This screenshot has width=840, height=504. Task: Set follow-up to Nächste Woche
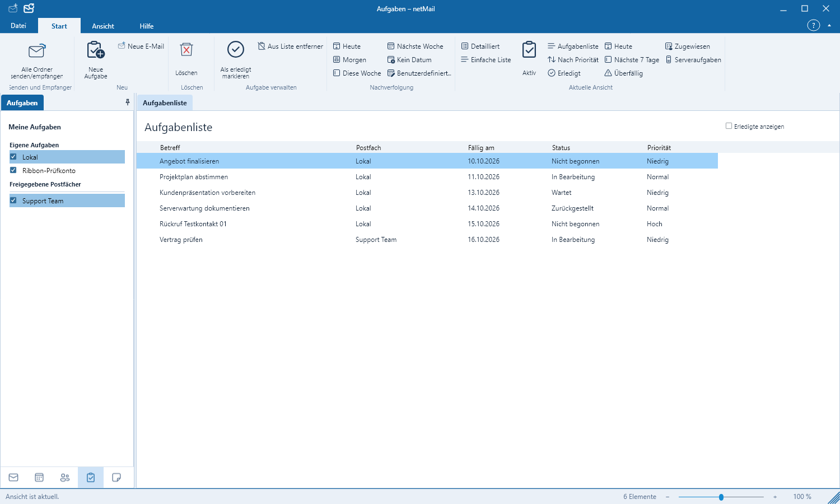415,46
